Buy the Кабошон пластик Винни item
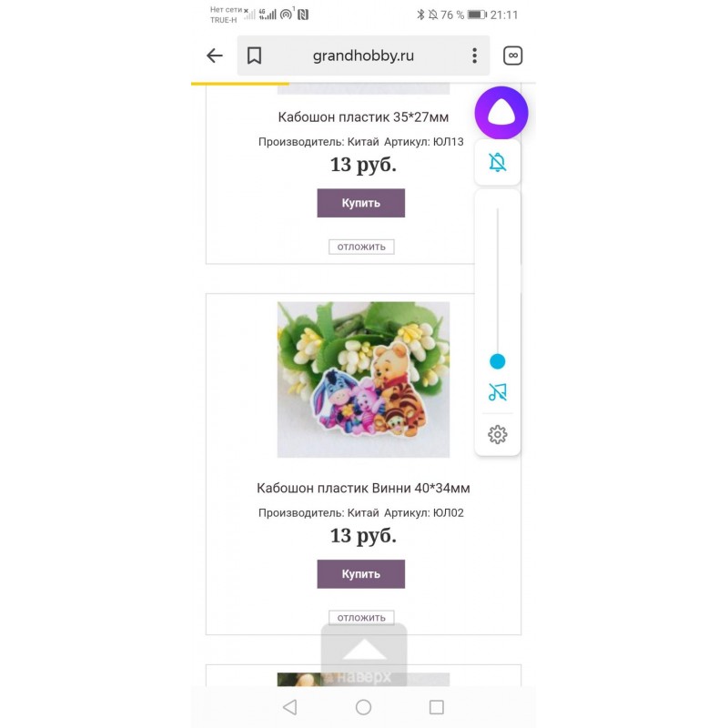The width and height of the screenshot is (728, 728). [x=360, y=574]
